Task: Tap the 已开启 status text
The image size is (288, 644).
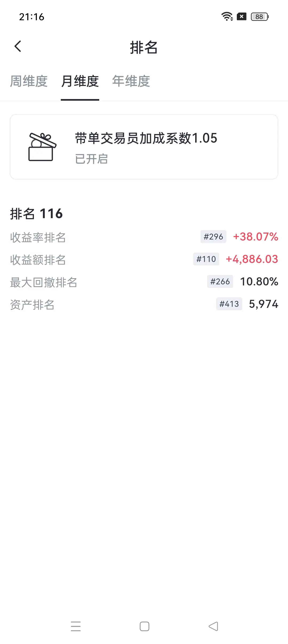Action: (x=91, y=159)
